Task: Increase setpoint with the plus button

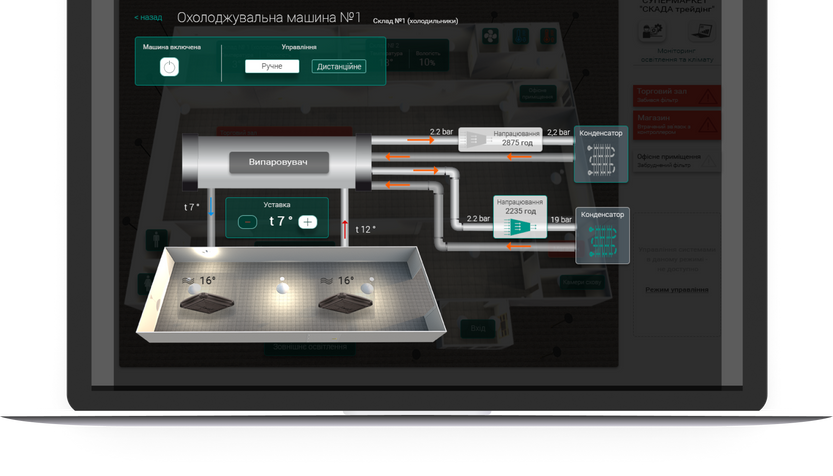Action: 308,222
